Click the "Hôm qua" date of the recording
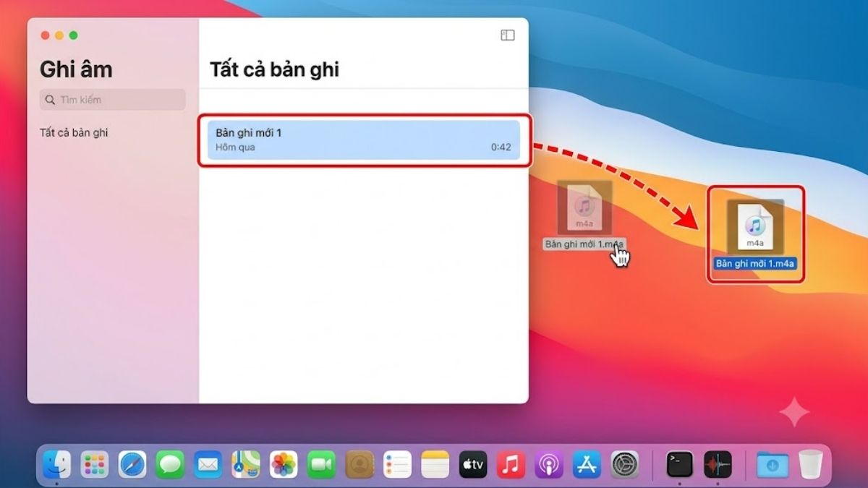The image size is (868, 488). (x=235, y=147)
